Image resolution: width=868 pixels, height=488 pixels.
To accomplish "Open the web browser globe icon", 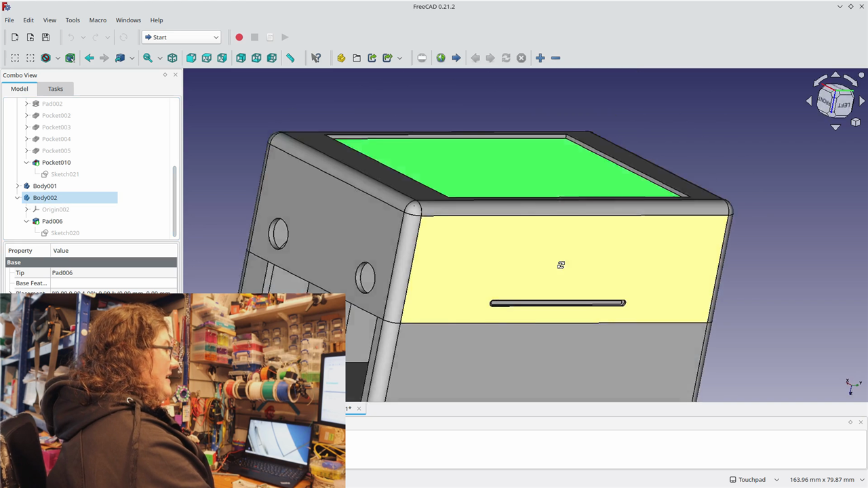I will [441, 58].
